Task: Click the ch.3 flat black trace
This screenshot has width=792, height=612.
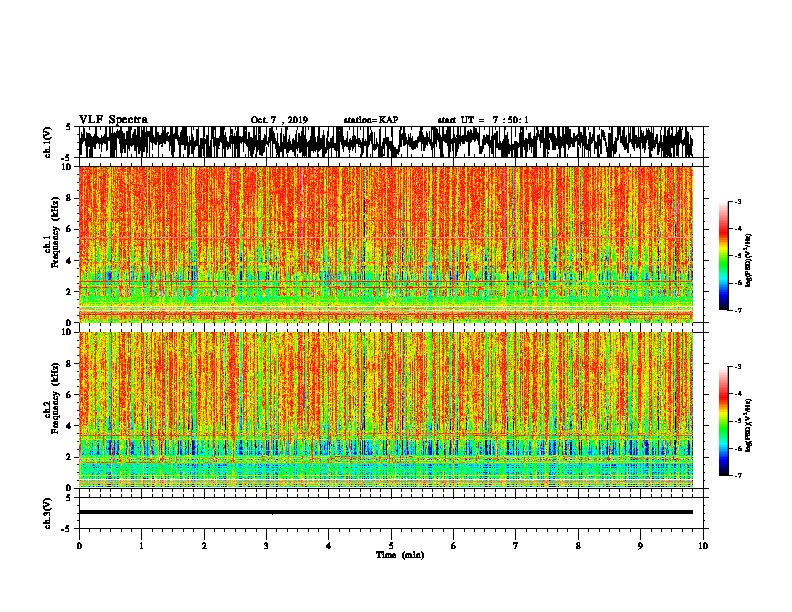Action: 386,512
